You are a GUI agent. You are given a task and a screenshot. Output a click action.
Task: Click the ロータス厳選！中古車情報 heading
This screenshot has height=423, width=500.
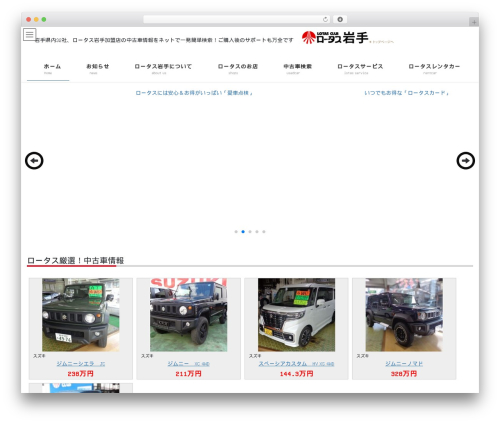pyautogui.click(x=76, y=261)
